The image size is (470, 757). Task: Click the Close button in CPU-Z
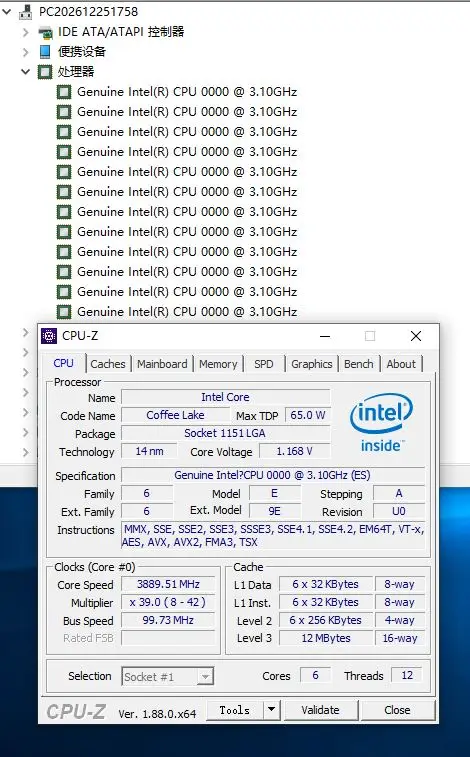(x=398, y=710)
